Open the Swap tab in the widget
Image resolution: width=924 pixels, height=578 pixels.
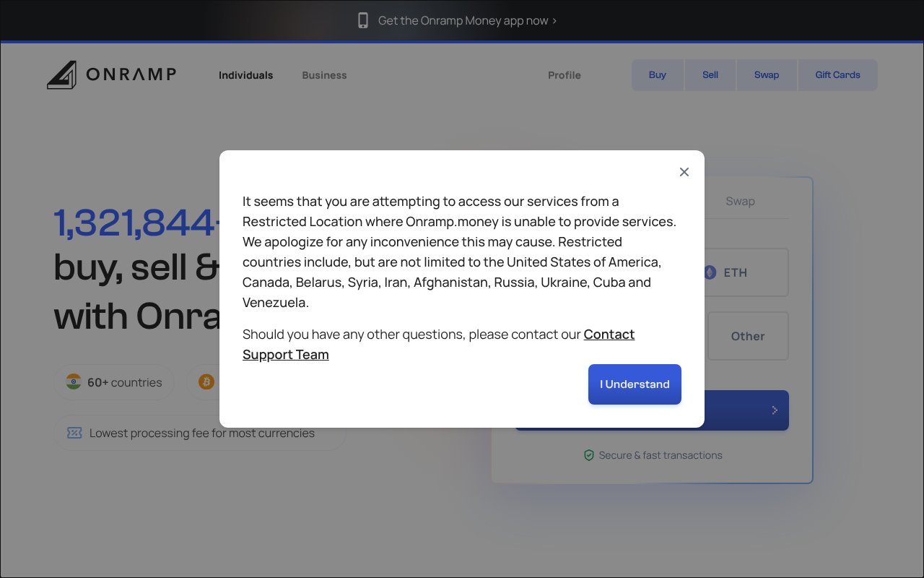point(740,201)
